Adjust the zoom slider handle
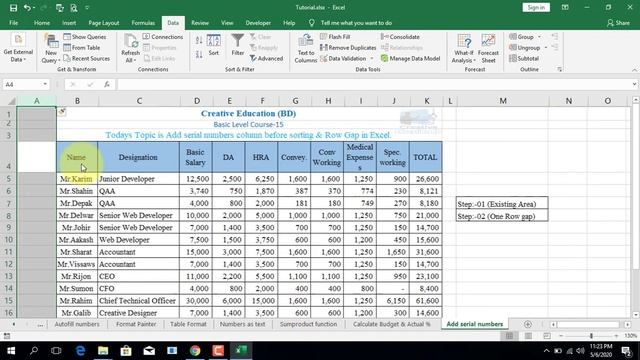Viewport: 640px width, 360px height. tap(591, 336)
